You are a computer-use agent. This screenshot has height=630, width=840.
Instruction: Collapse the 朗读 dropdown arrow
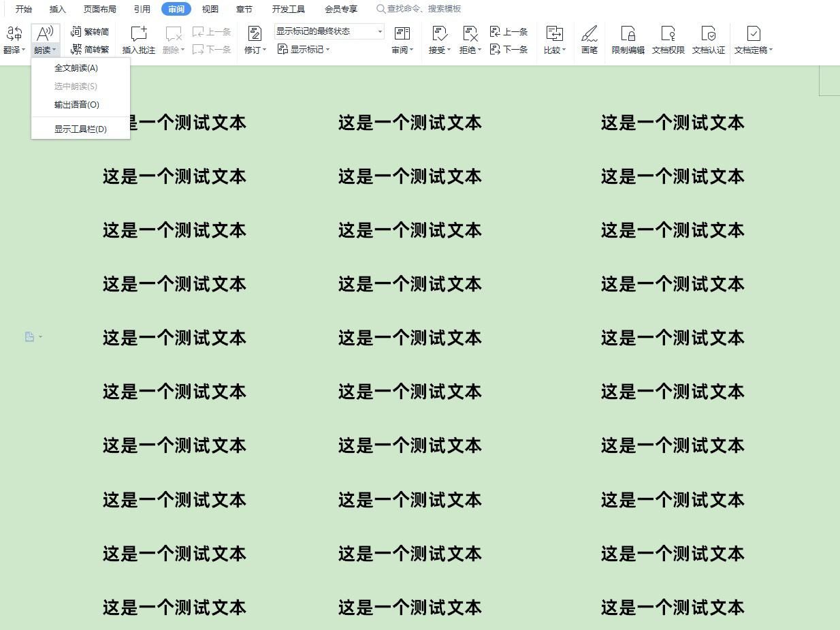tap(54, 50)
